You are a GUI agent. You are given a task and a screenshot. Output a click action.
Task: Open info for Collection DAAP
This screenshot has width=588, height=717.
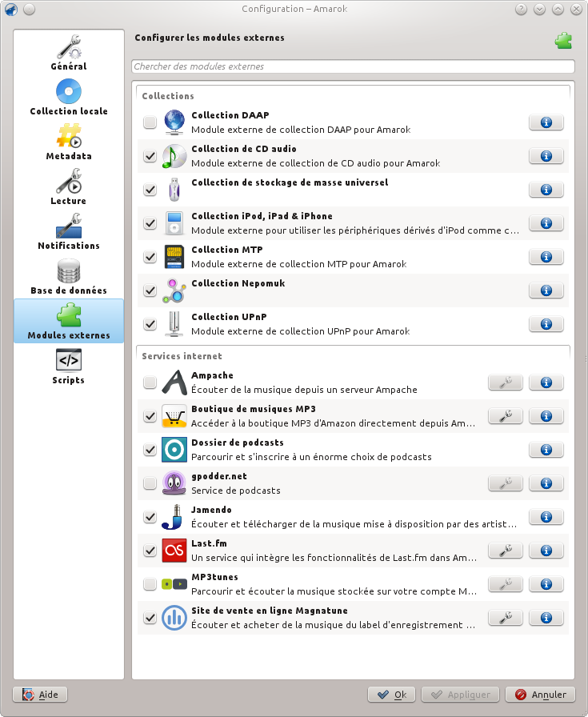[x=546, y=122]
